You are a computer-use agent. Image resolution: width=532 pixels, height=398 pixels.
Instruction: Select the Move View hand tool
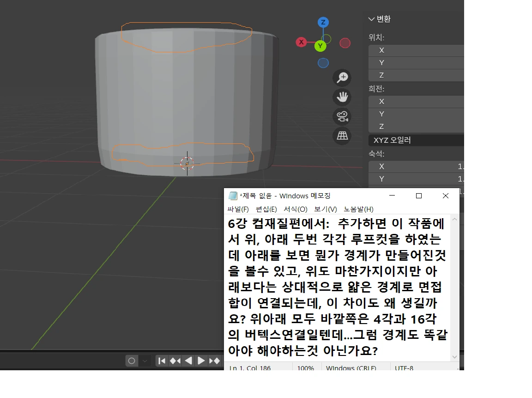342,97
